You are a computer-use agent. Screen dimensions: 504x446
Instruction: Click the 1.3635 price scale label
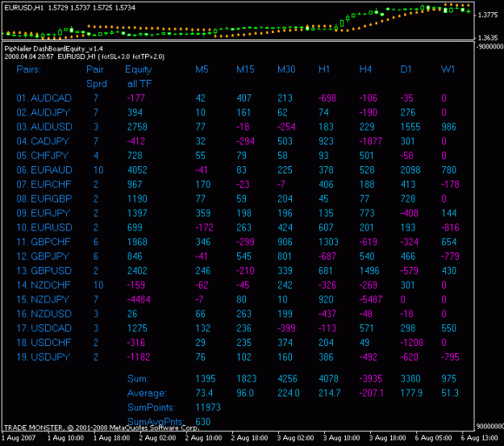point(488,38)
